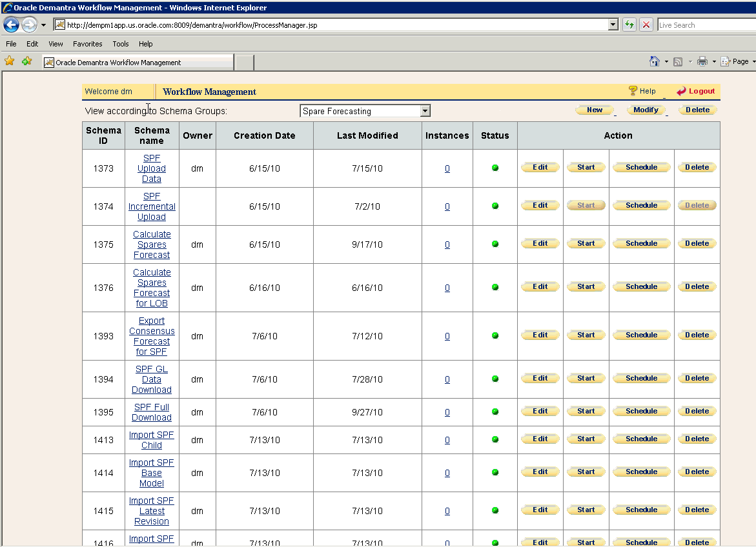
Task: Click the New schema group button
Action: (x=595, y=110)
